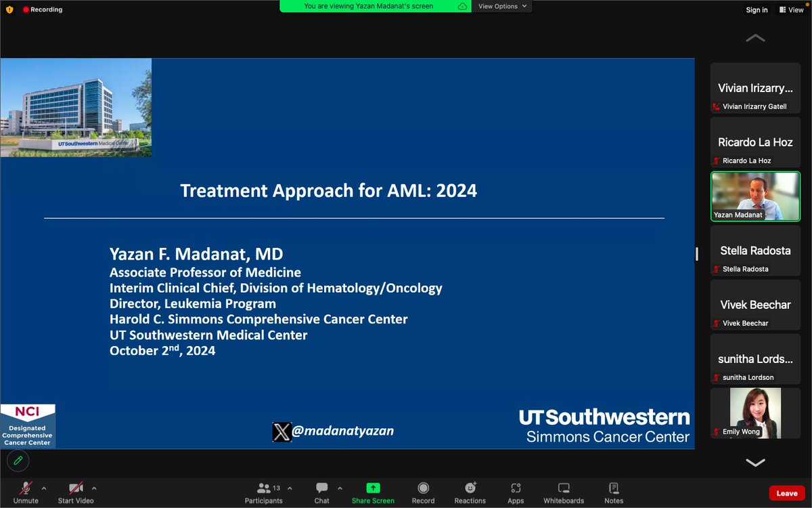The image size is (812, 508).
Task: Expand the arrow next to Participants
Action: (290, 488)
